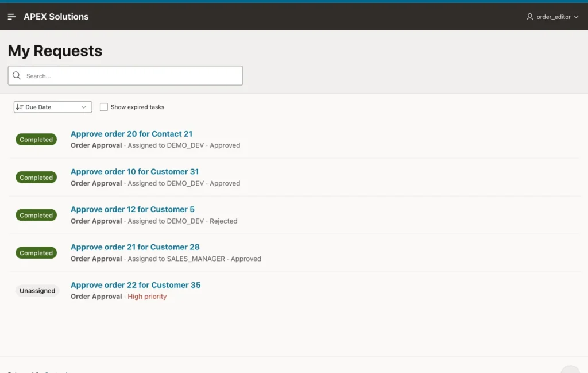Screen dimensions: 588x373
Task: Open Approve order 10 for Customer 31
Action: [x=134, y=171]
